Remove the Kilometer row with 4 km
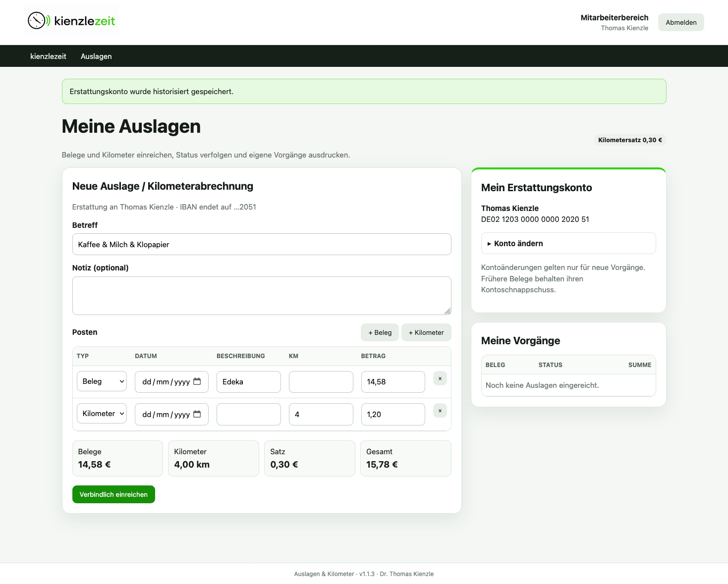The width and height of the screenshot is (728, 584). (x=440, y=411)
